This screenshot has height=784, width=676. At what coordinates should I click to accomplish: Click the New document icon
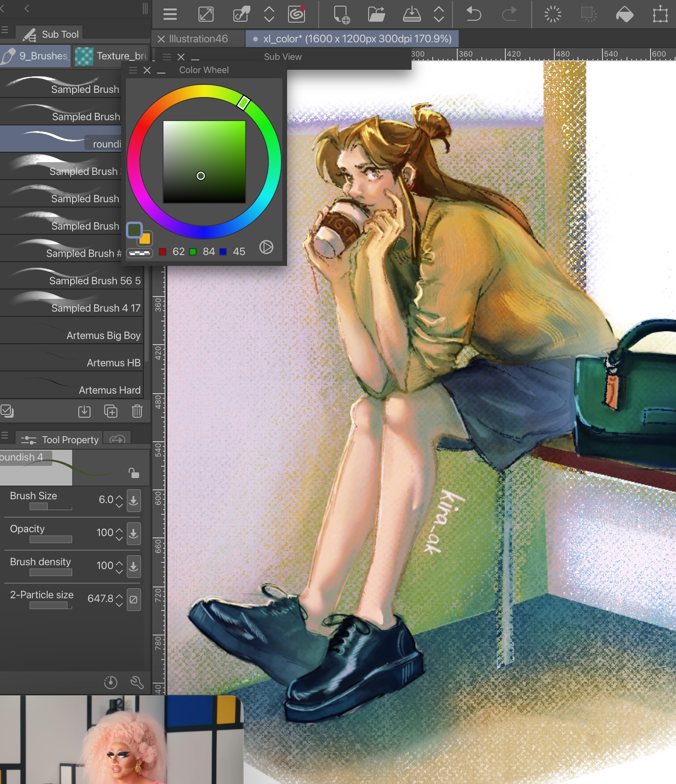(341, 15)
